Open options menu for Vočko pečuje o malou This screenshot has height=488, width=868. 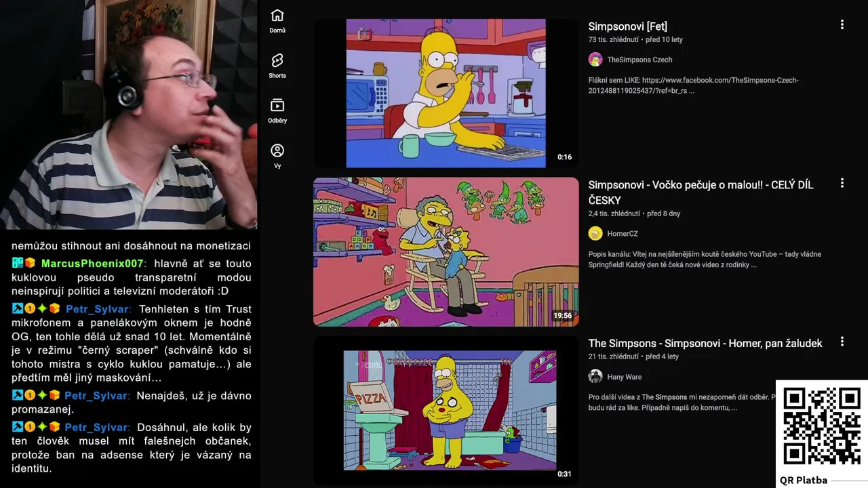842,183
